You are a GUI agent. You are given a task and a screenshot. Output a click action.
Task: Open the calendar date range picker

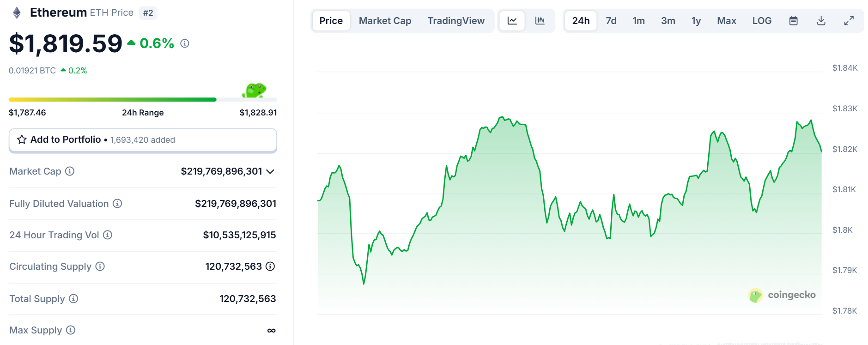(x=794, y=21)
